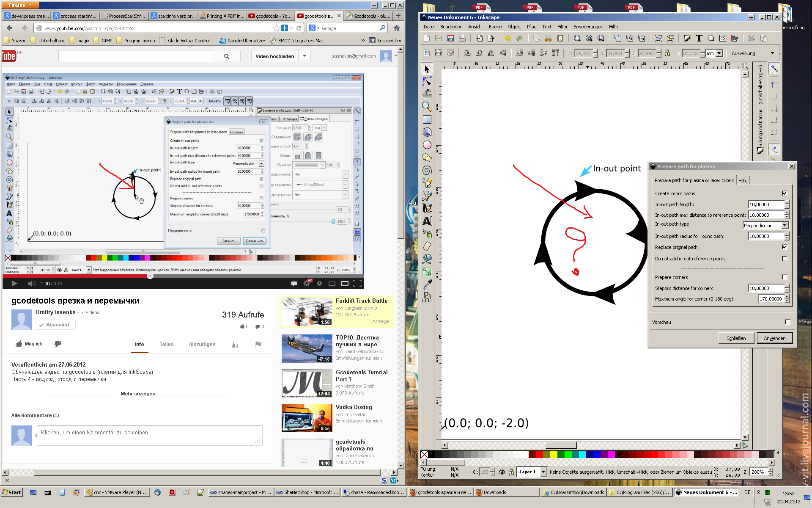Viewport: 812px width, 508px height.
Task: Enable the Prepare corners checkbox
Action: pyautogui.click(x=785, y=277)
